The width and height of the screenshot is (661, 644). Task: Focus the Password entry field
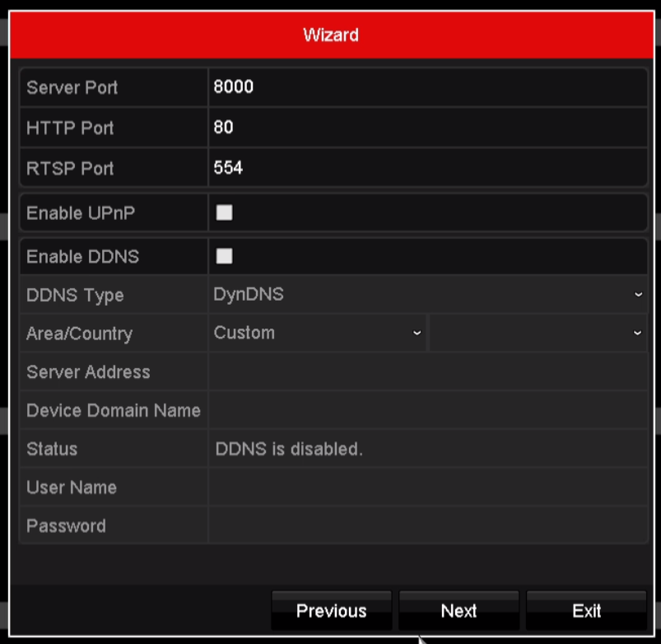[426, 525]
